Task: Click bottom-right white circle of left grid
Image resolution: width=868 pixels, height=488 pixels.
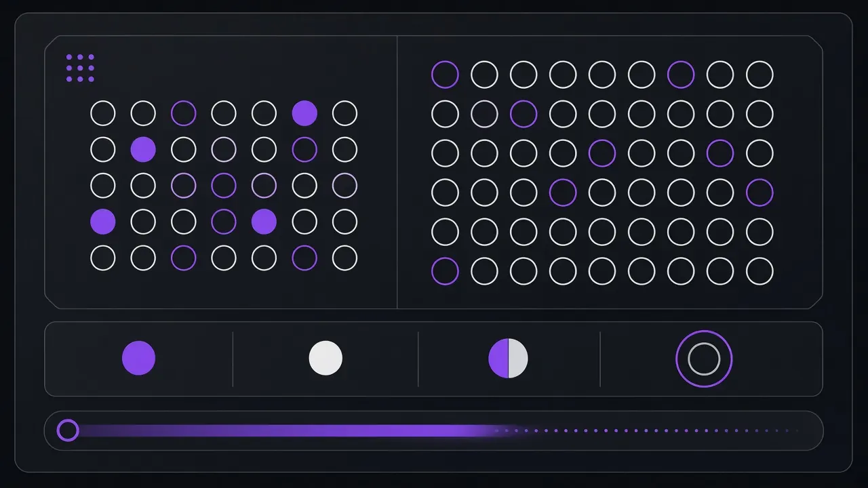Action: tap(344, 258)
